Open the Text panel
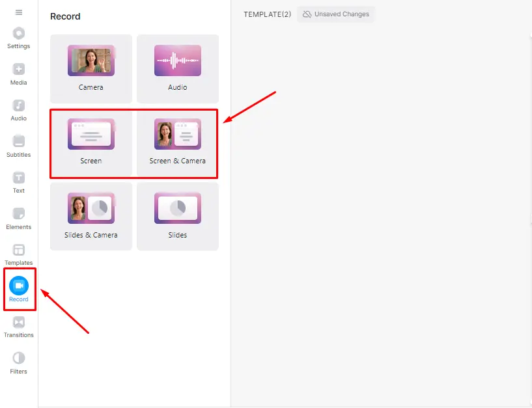 click(19, 182)
